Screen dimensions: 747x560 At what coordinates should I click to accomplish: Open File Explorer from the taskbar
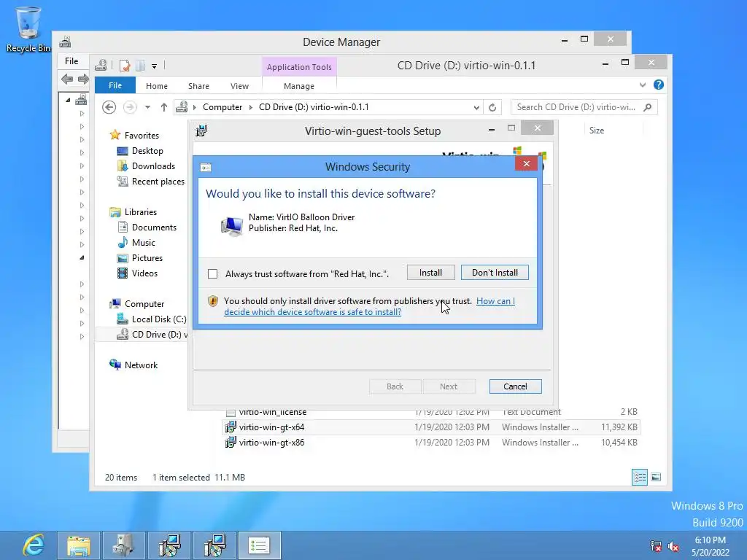tap(79, 545)
